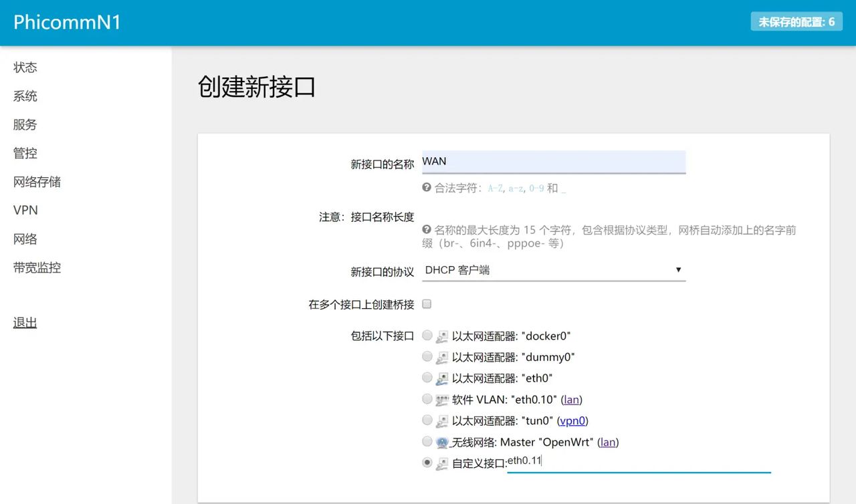Click the Ethernet adapter icon for "eth0"
The height and width of the screenshot is (504, 856).
(x=442, y=378)
